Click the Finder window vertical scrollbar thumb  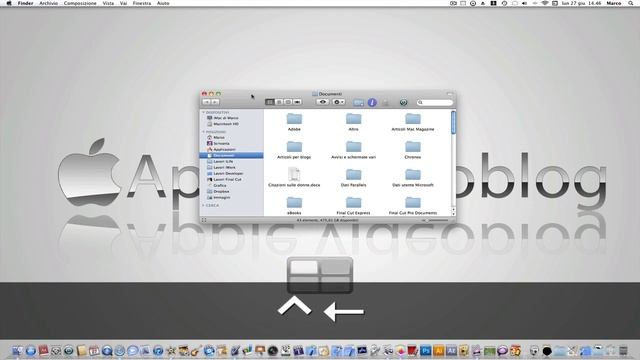tap(453, 122)
